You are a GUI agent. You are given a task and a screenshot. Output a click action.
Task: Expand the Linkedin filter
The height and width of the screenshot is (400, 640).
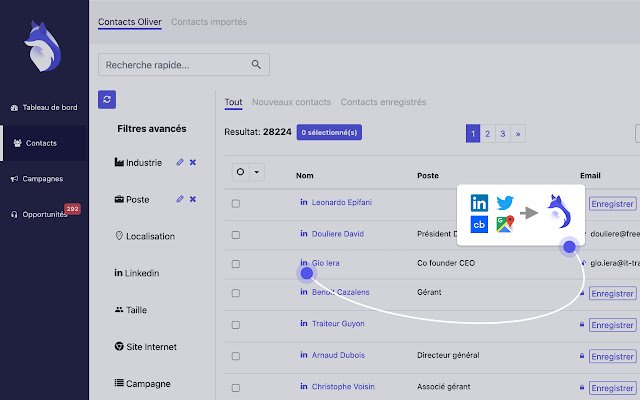[x=136, y=273]
